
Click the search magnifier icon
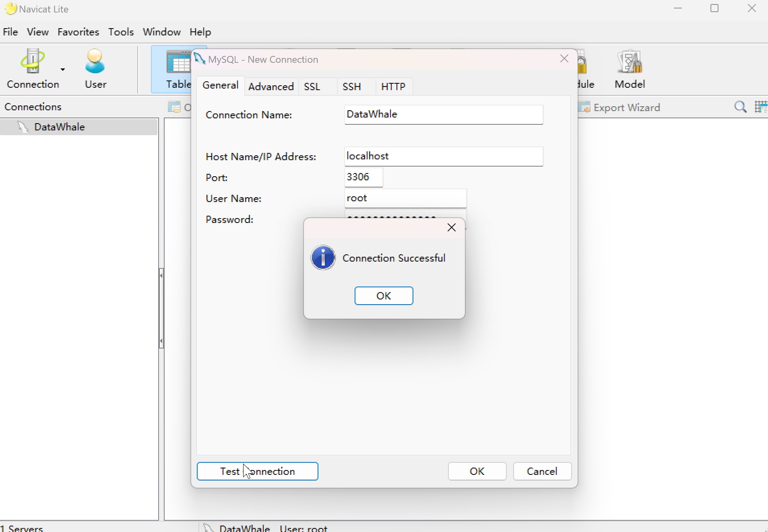[x=741, y=107]
